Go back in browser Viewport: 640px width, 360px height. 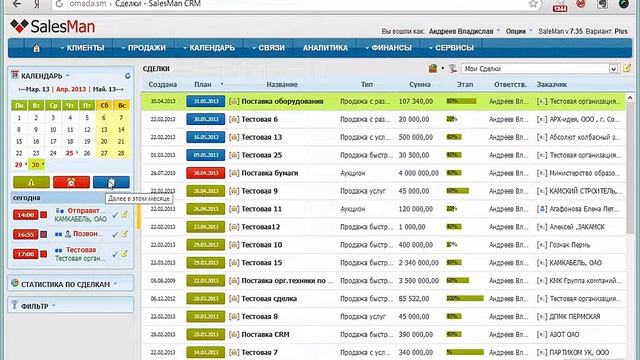pyautogui.click(x=17, y=4)
